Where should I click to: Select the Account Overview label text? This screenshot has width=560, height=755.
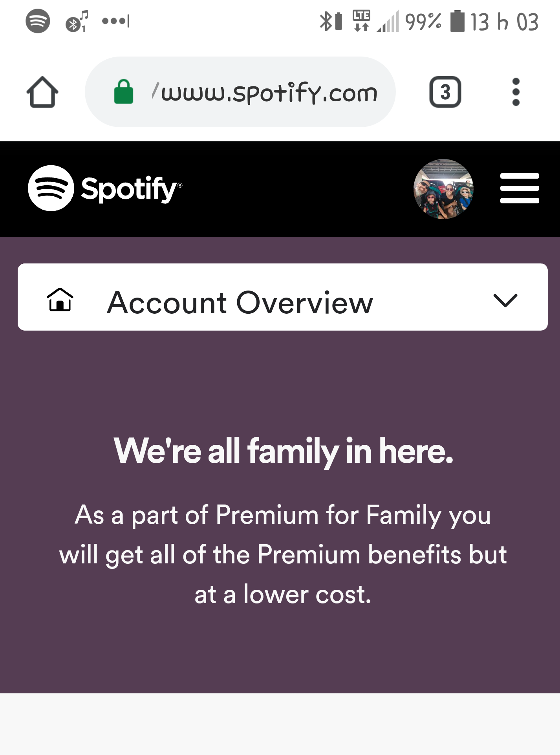(x=240, y=302)
